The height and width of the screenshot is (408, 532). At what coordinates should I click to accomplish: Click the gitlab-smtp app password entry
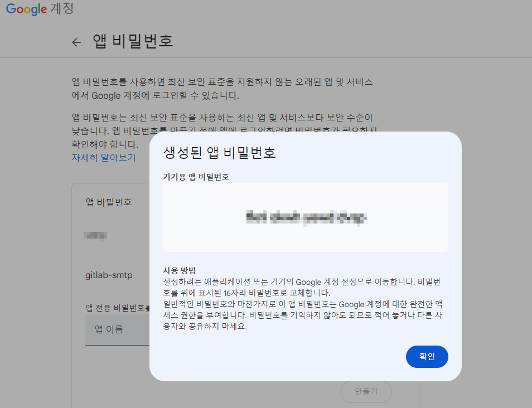coord(109,275)
